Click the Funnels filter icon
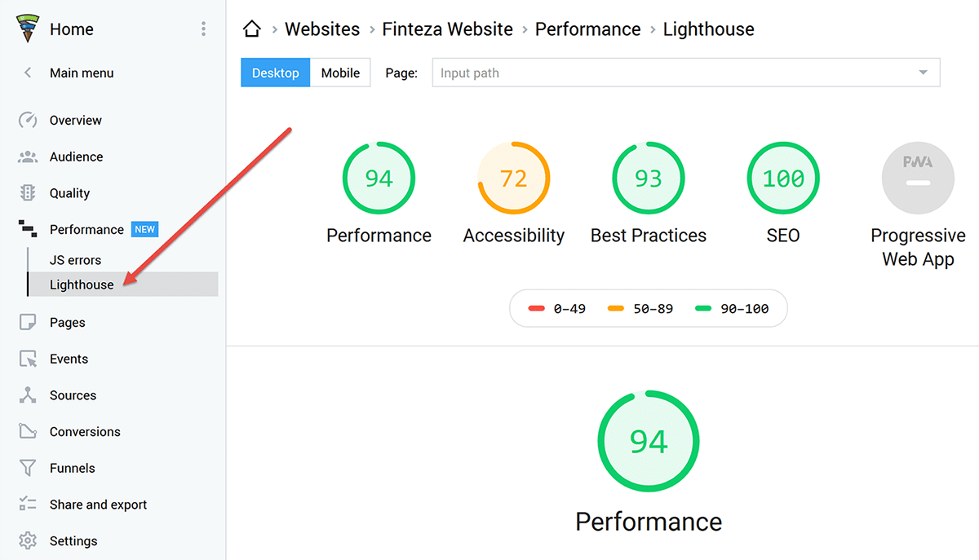This screenshot has width=979, height=560. [28, 468]
